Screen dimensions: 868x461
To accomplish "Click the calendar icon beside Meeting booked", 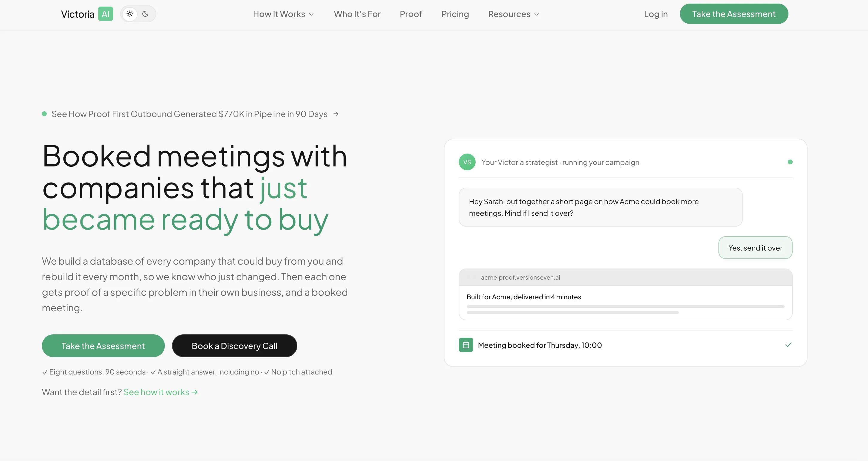I will 466,345.
